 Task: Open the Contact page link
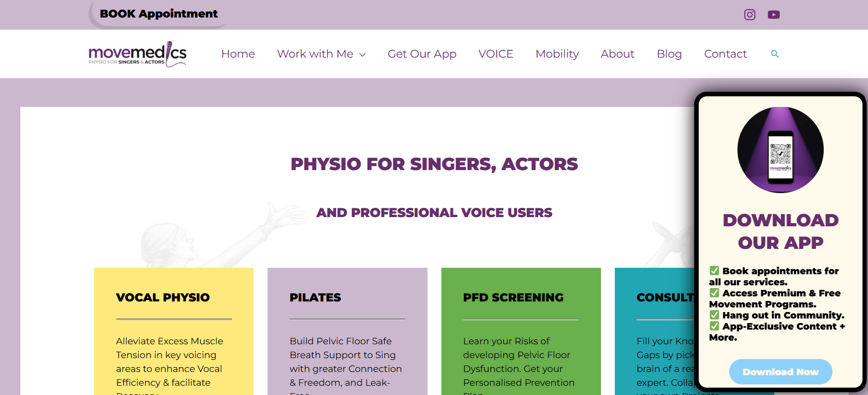point(725,54)
